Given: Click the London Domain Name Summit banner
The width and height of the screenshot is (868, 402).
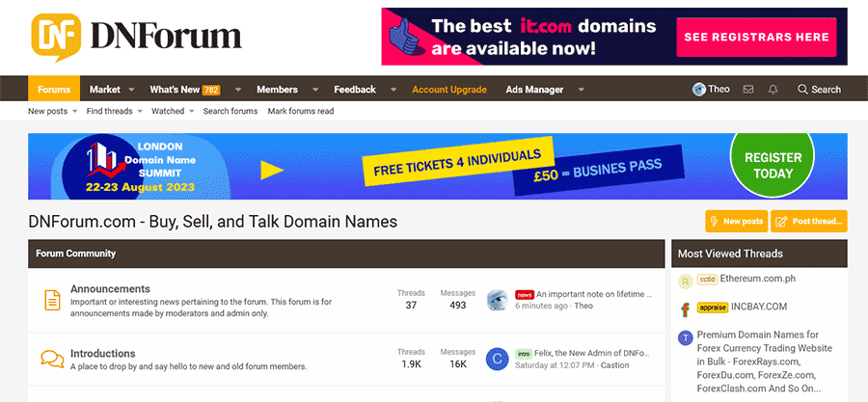Looking at the screenshot, I should pyautogui.click(x=437, y=167).
